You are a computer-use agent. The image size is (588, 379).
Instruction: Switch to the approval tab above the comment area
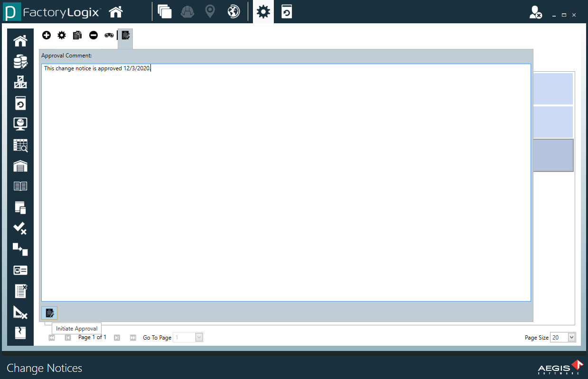[125, 35]
